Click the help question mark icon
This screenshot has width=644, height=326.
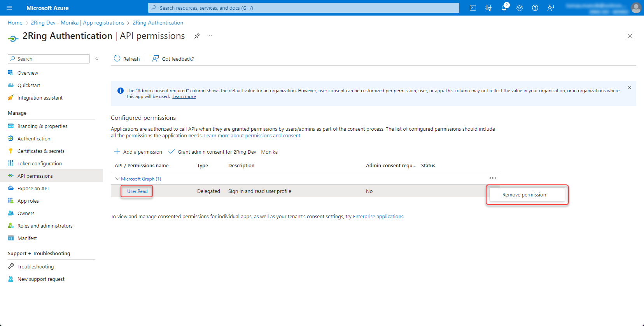point(535,8)
